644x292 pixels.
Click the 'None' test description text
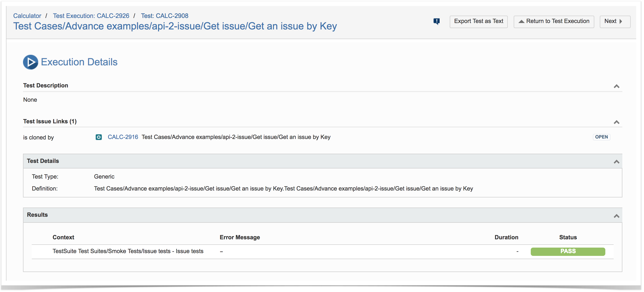tap(30, 100)
